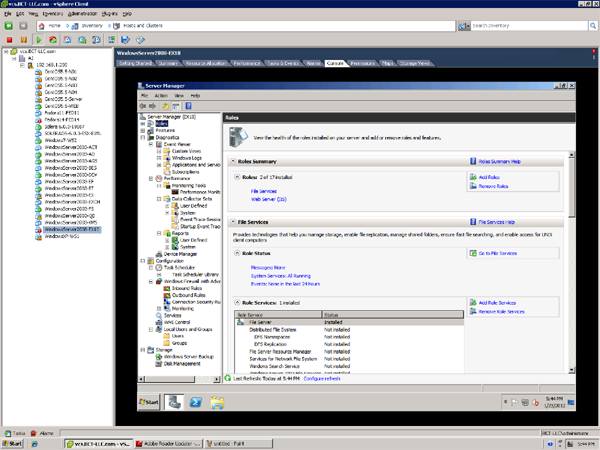Click the Adobe Reader Updater taskbar button
The height and width of the screenshot is (450, 600).
[168, 444]
